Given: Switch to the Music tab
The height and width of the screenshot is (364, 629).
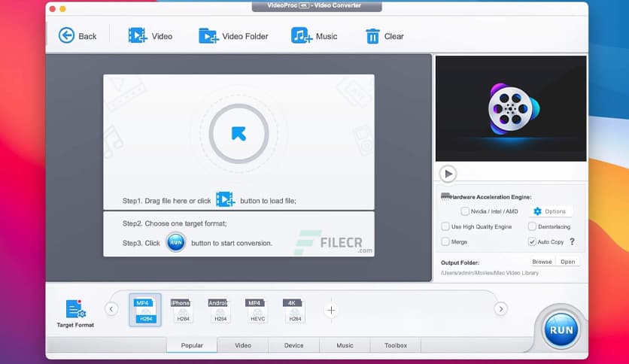Looking at the screenshot, I should click(x=345, y=345).
